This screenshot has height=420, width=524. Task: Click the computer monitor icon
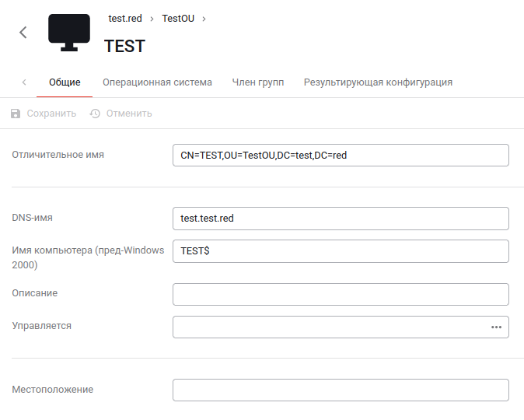(x=68, y=32)
